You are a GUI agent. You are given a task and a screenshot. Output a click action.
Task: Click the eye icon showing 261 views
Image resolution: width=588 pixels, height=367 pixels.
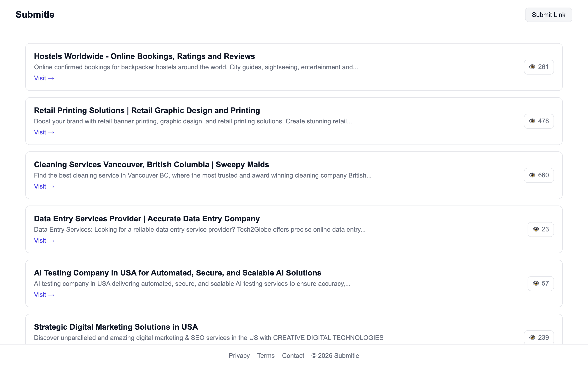[533, 67]
